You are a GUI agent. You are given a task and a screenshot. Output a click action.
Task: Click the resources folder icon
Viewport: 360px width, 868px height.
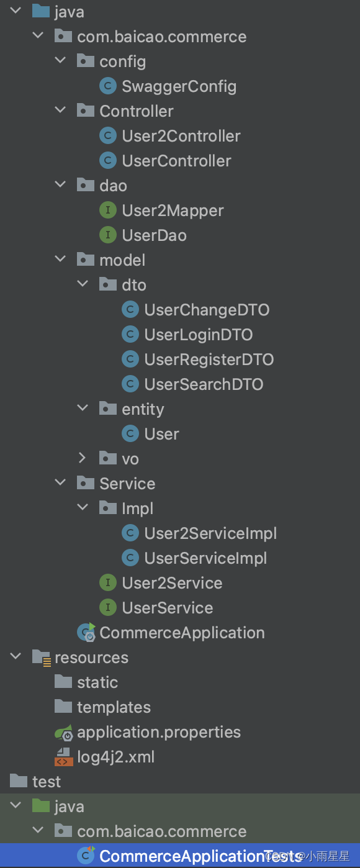[x=41, y=658]
